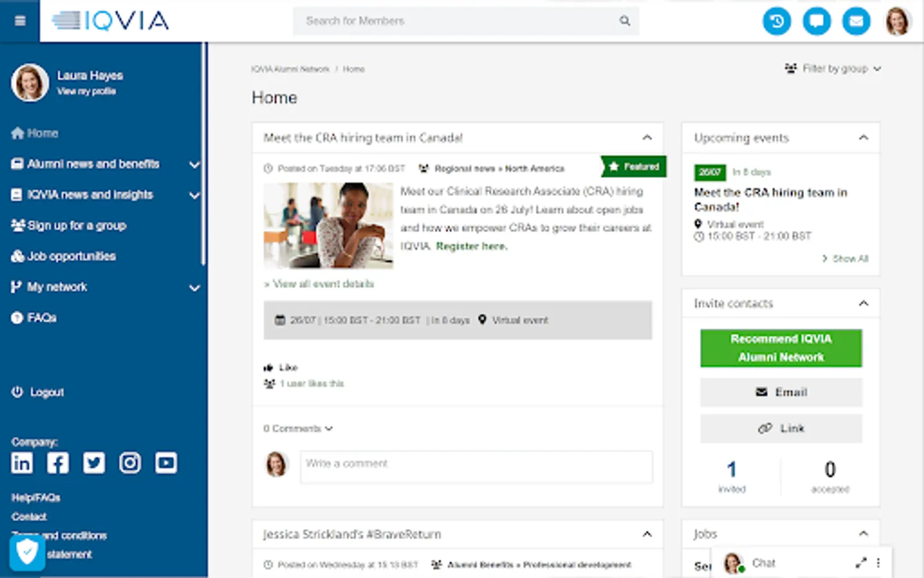Collapse the Jobs panel

pos(863,533)
